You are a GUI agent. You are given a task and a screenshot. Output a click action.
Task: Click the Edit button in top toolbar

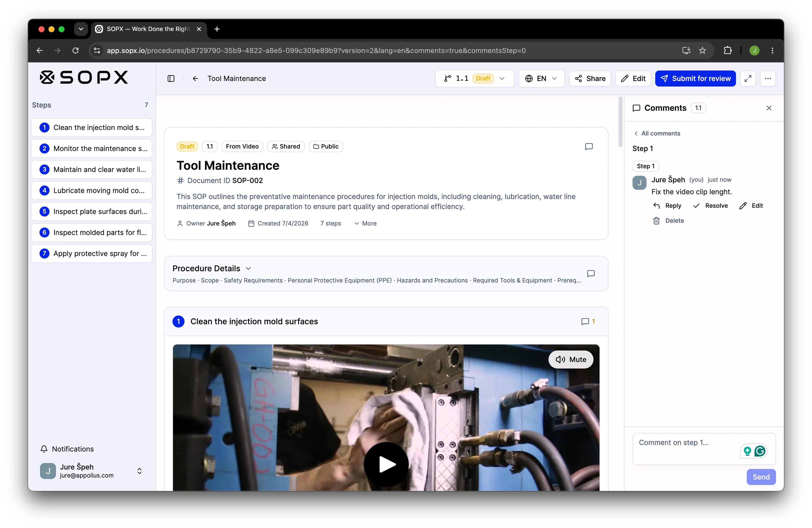tap(633, 78)
